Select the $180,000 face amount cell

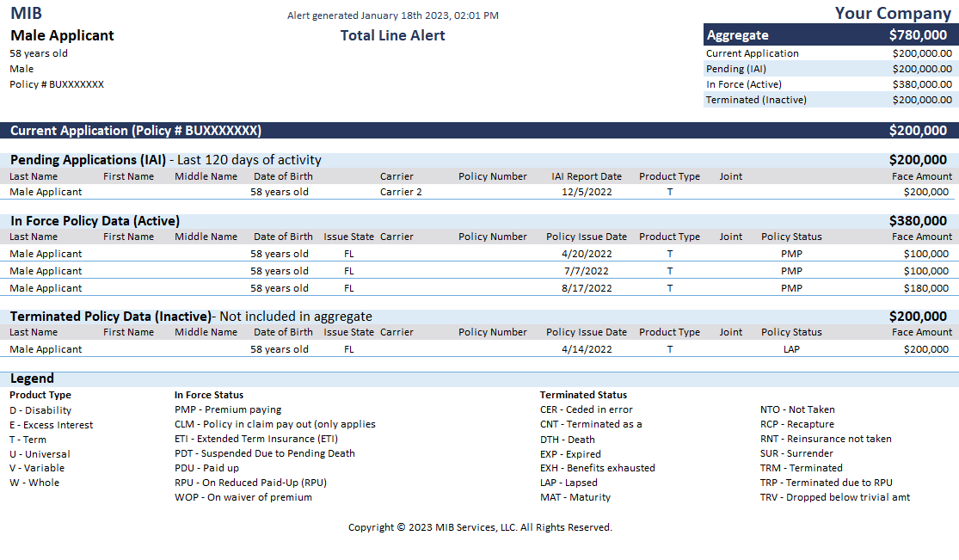coord(925,288)
